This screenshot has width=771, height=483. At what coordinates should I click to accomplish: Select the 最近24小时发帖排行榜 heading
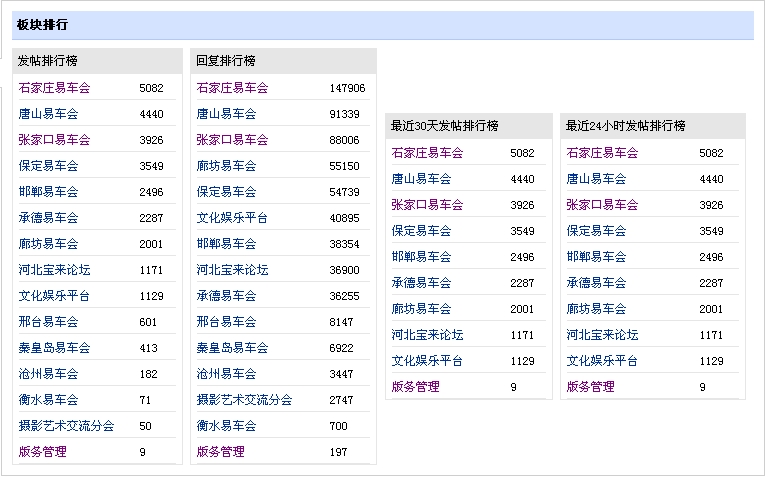[x=625, y=126]
